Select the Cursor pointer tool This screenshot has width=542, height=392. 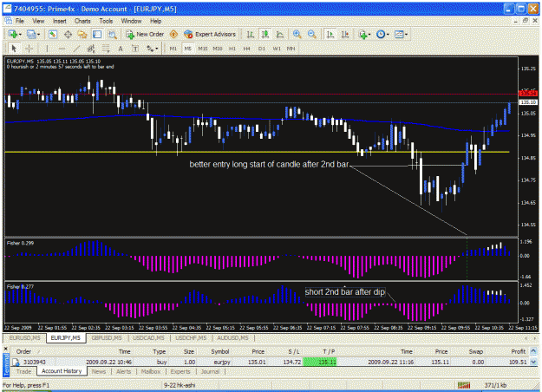click(x=14, y=49)
